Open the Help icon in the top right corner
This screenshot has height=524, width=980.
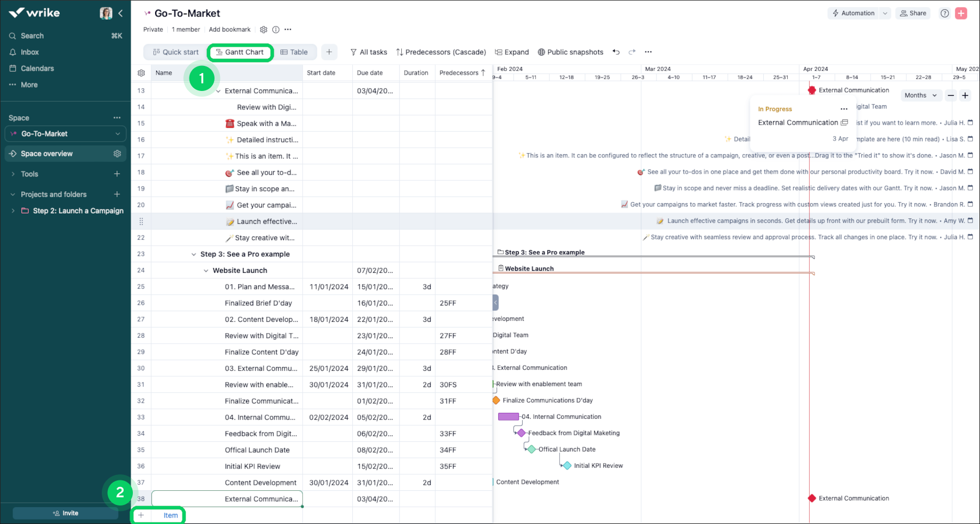[x=945, y=13]
